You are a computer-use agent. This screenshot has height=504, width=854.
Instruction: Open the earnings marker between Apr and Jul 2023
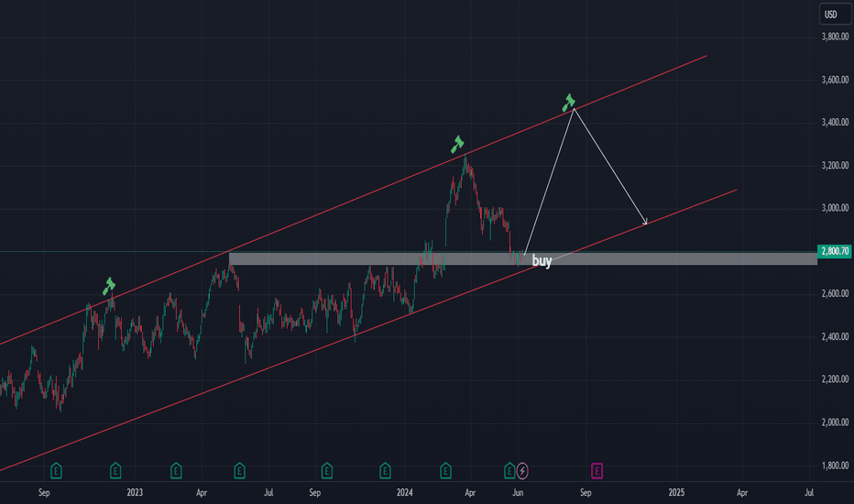(240, 470)
